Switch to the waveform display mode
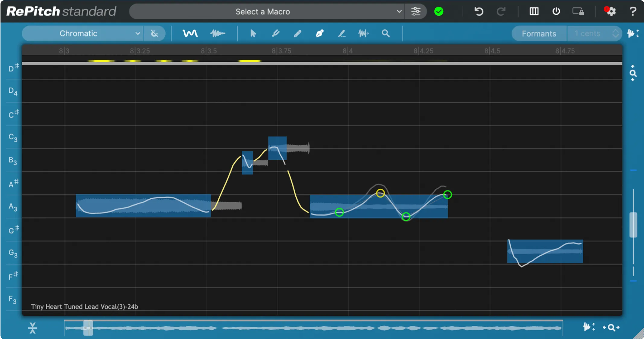This screenshot has width=644, height=339. pos(217,33)
